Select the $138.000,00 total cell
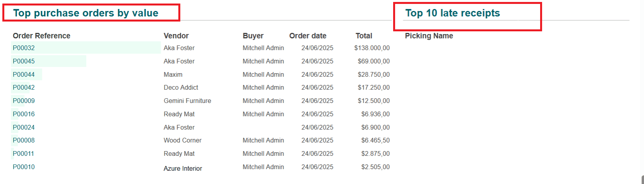 tap(372, 48)
